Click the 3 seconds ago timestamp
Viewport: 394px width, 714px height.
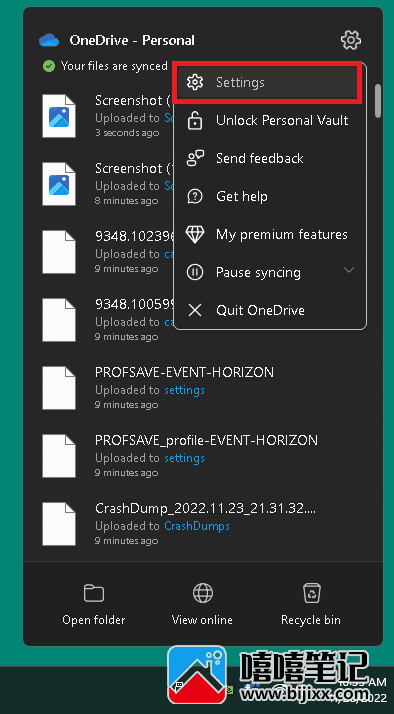click(127, 133)
